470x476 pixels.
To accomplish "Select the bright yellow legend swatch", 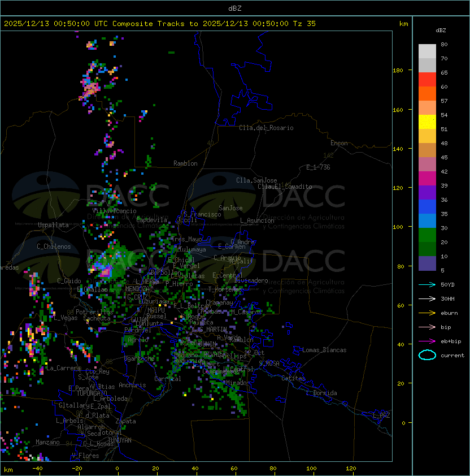I will point(427,122).
